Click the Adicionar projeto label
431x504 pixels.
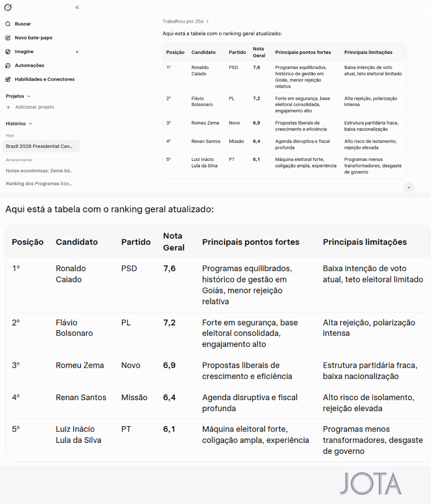click(35, 107)
